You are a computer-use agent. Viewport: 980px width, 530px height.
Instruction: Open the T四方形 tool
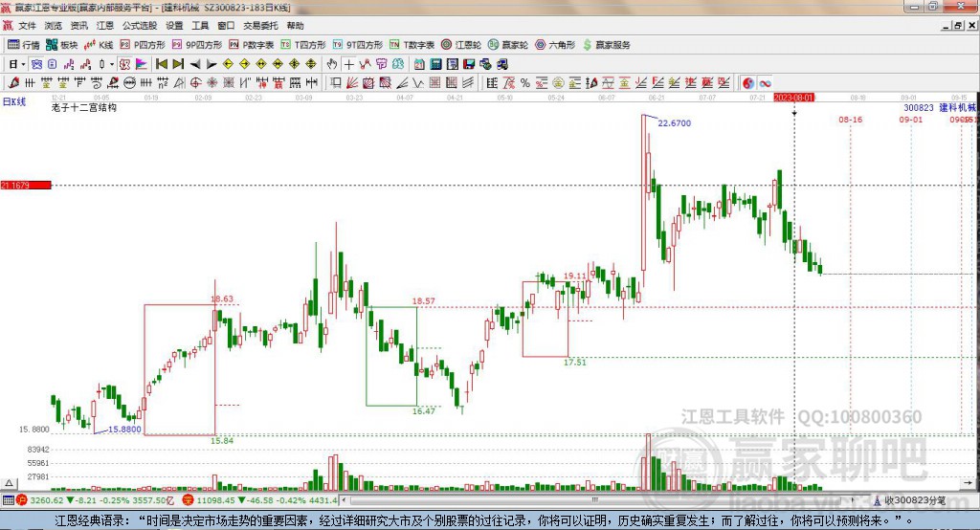303,45
